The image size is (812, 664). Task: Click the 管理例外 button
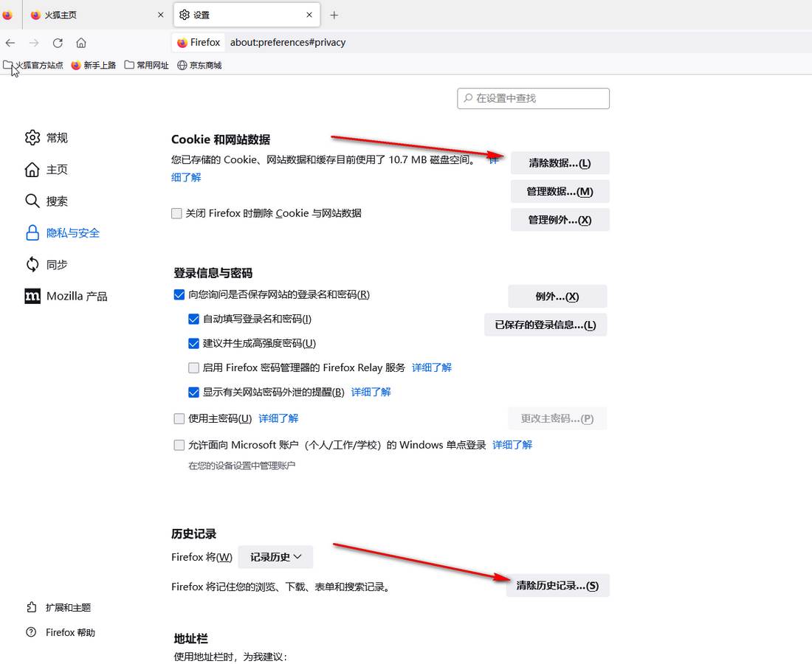point(560,220)
